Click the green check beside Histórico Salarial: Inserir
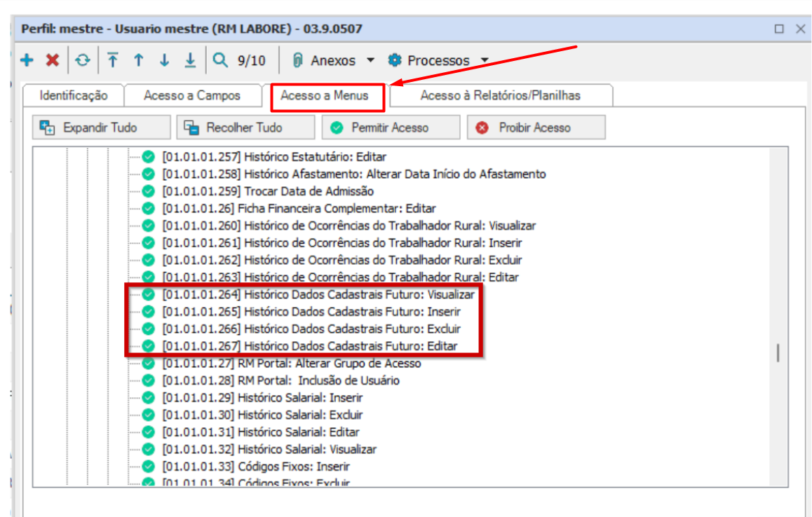Image resolution: width=812 pixels, height=517 pixels. (149, 397)
